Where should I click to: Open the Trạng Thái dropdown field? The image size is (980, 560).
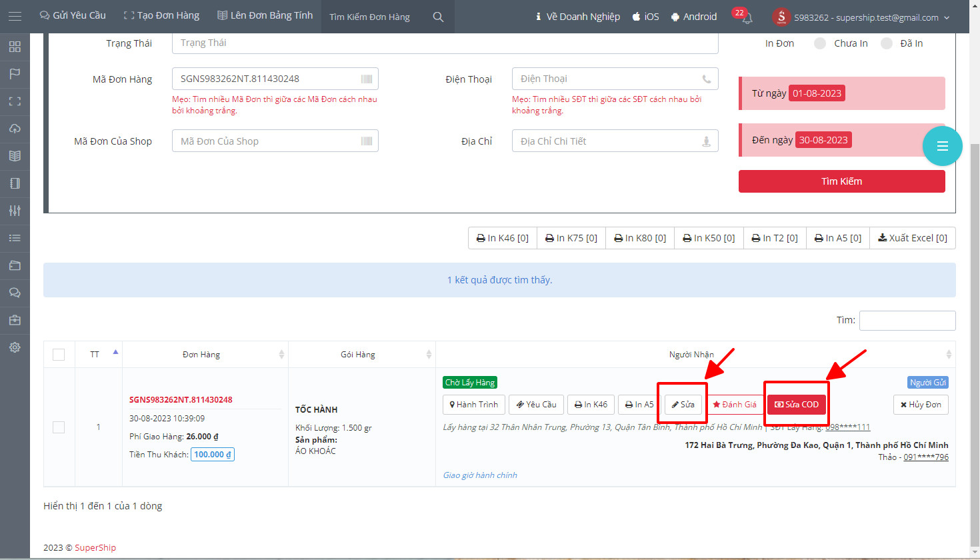(x=445, y=43)
